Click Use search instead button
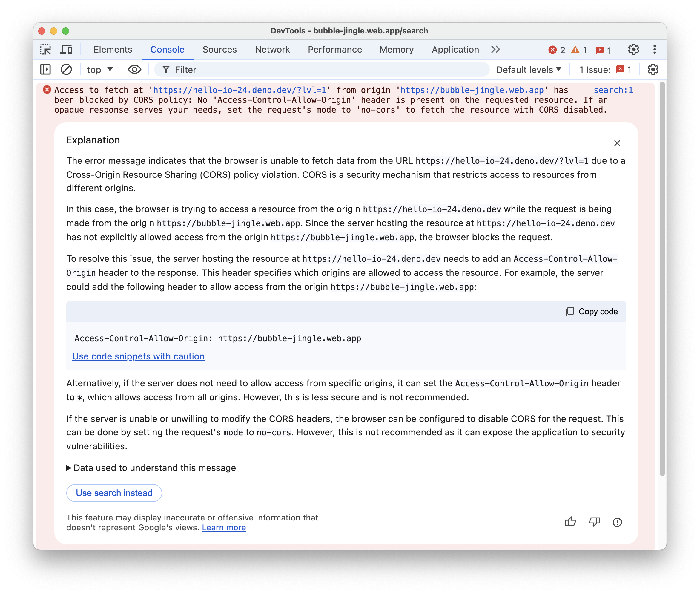This screenshot has width=700, height=594. coord(113,493)
